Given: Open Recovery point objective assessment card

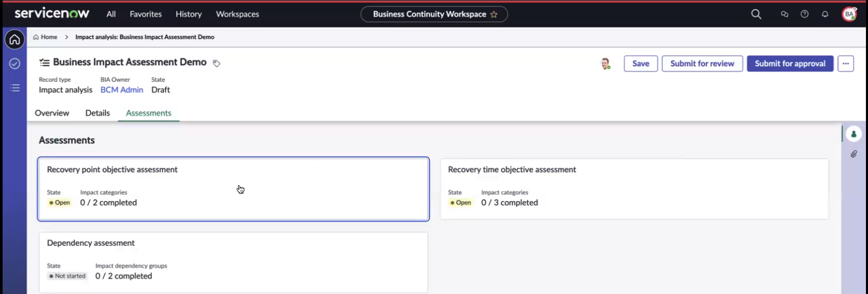Looking at the screenshot, I should tap(234, 189).
